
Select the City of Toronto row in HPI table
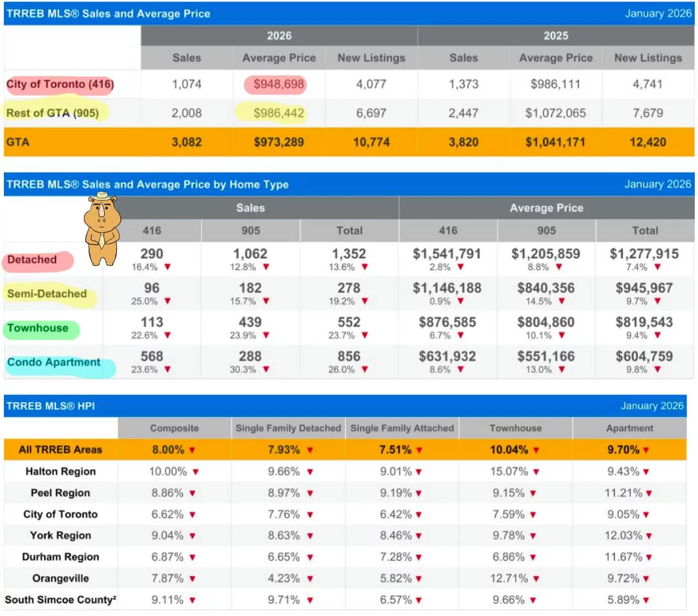pos(60,515)
